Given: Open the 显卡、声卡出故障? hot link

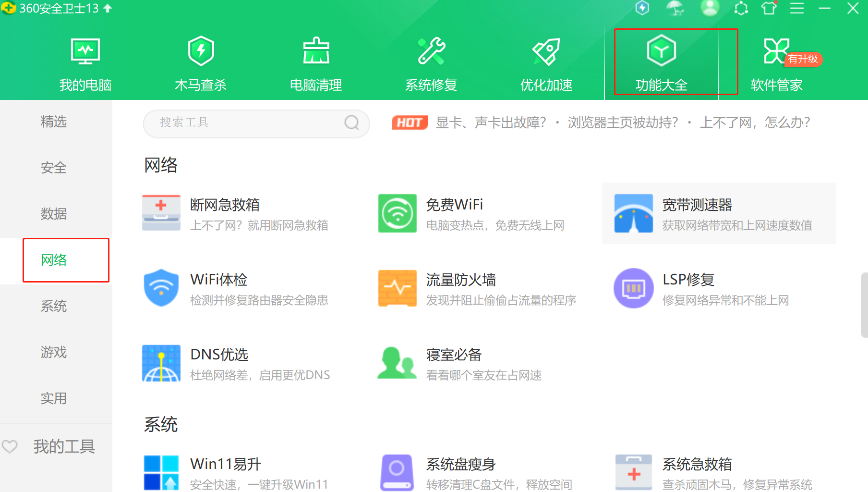Looking at the screenshot, I should tap(491, 123).
